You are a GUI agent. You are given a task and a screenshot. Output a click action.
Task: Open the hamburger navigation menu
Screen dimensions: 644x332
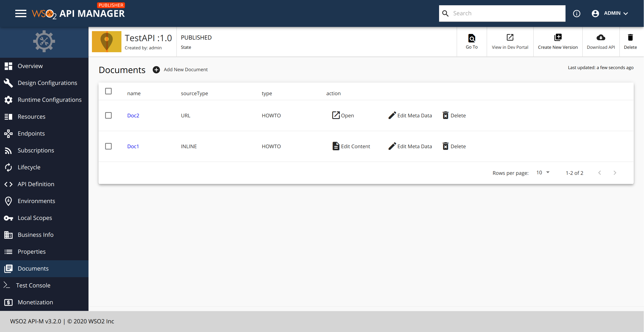[21, 13]
